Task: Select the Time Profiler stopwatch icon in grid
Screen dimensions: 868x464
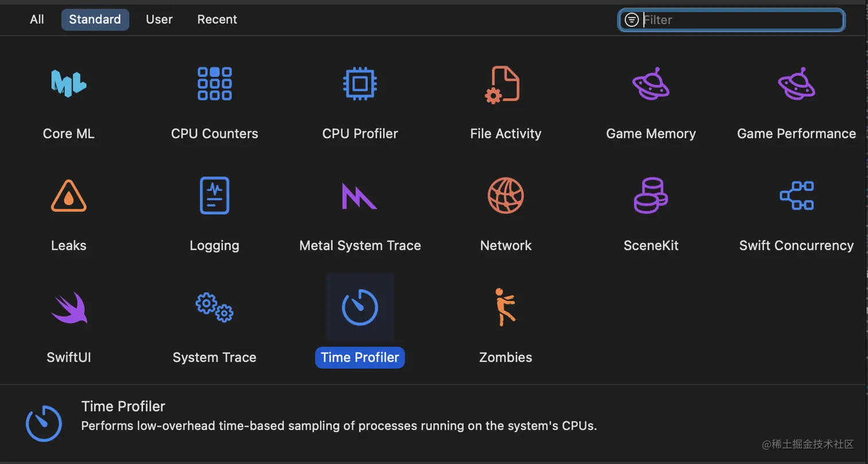Action: click(360, 308)
